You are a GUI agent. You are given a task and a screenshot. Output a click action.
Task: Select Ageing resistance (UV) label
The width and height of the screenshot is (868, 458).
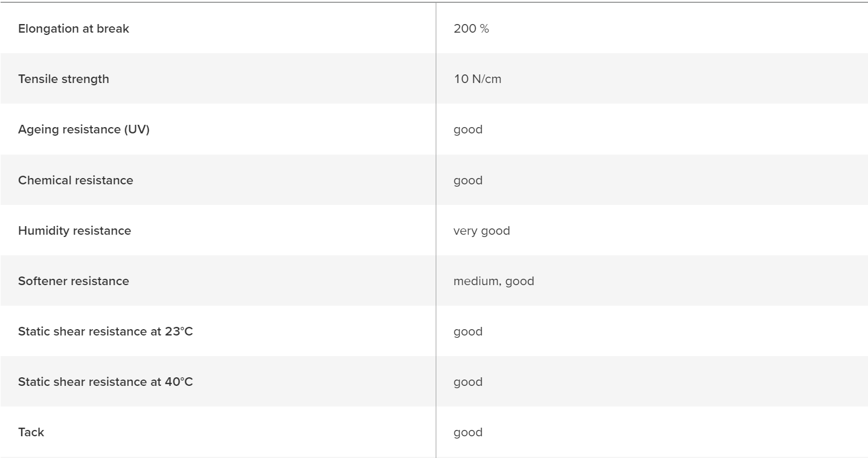(84, 129)
